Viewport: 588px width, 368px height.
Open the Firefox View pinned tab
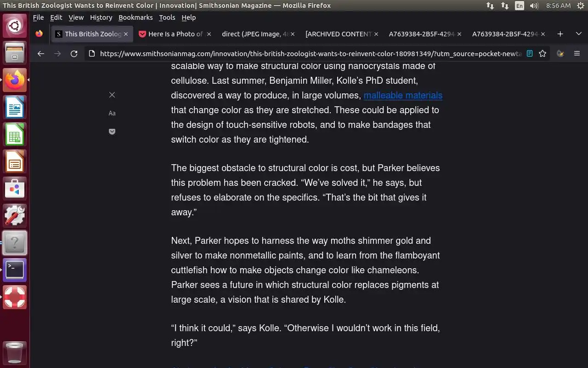(39, 34)
